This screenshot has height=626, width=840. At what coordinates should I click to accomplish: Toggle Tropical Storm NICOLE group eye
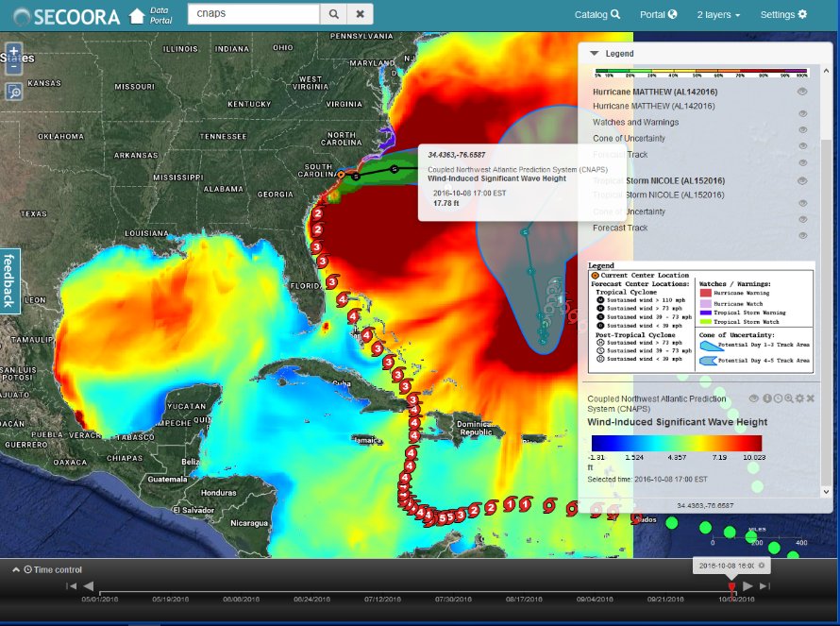802,180
